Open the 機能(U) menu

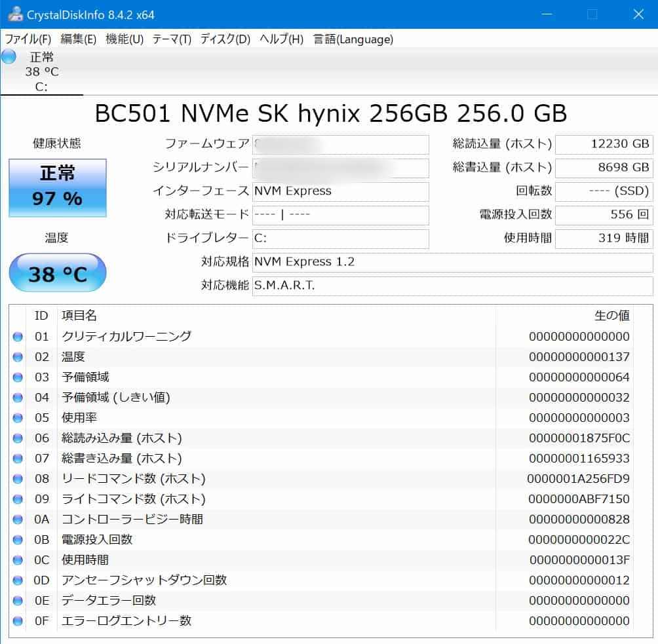tap(125, 39)
